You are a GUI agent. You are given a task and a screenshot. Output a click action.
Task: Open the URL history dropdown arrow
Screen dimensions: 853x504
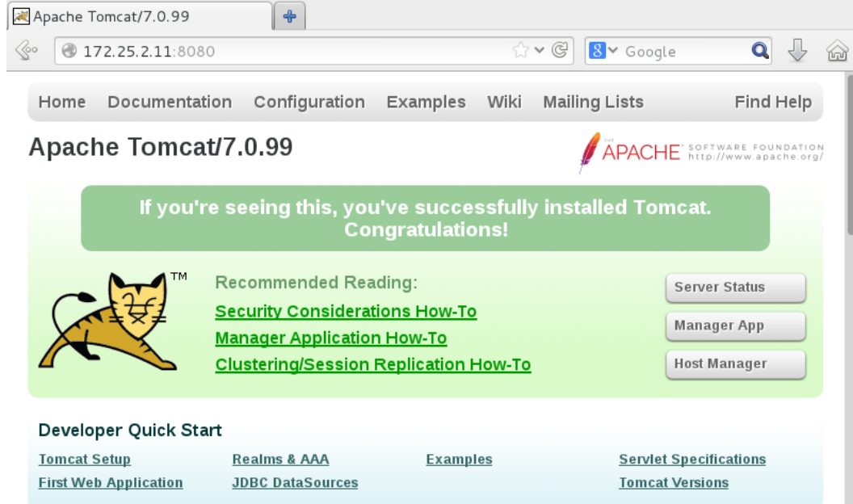[x=539, y=51]
